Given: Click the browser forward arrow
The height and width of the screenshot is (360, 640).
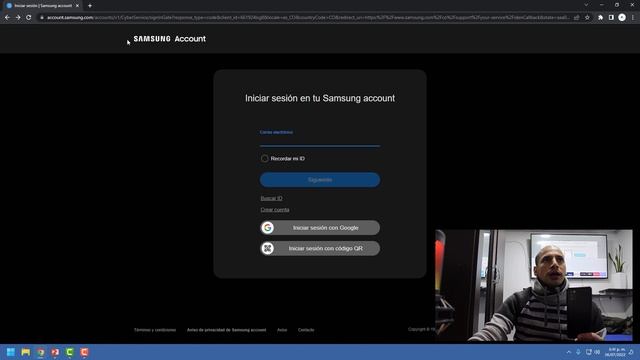Looking at the screenshot, I should point(18,18).
